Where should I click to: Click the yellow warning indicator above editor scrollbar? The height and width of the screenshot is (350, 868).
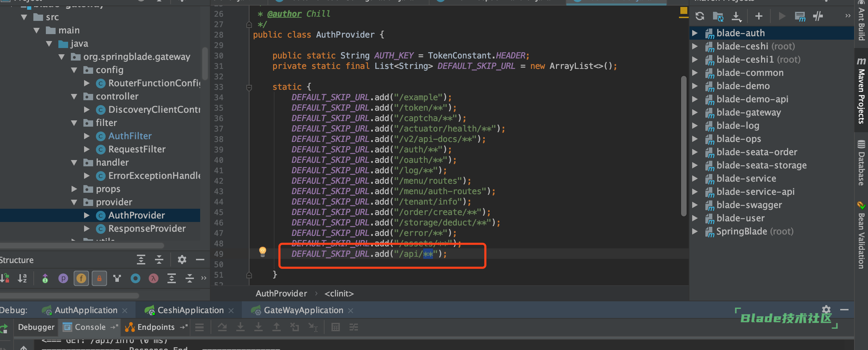683,11
